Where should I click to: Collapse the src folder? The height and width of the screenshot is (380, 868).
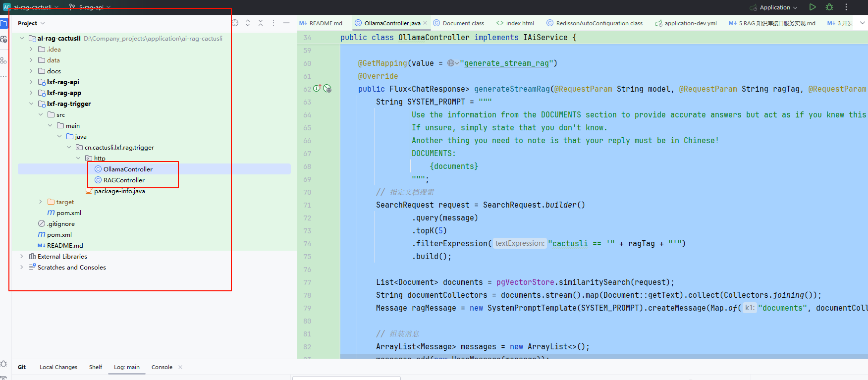point(41,114)
